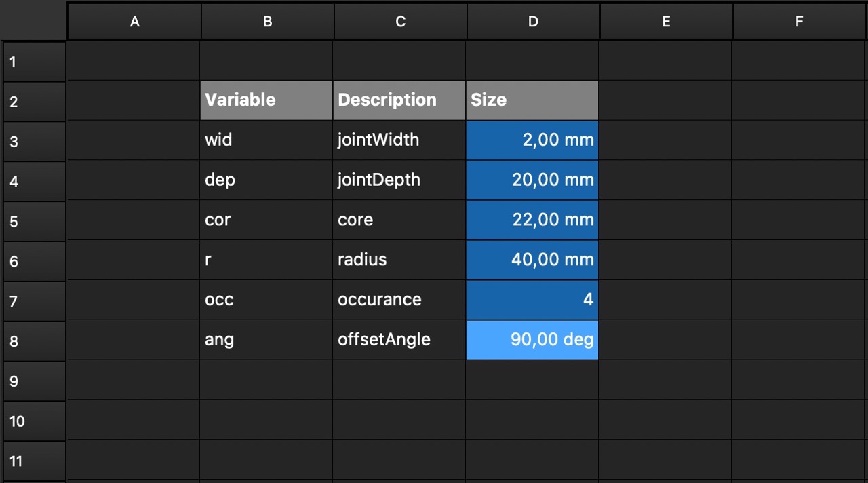Click the offsetAngle 90,00 deg cell
Viewport: 868px width, 483px height.
[532, 340]
